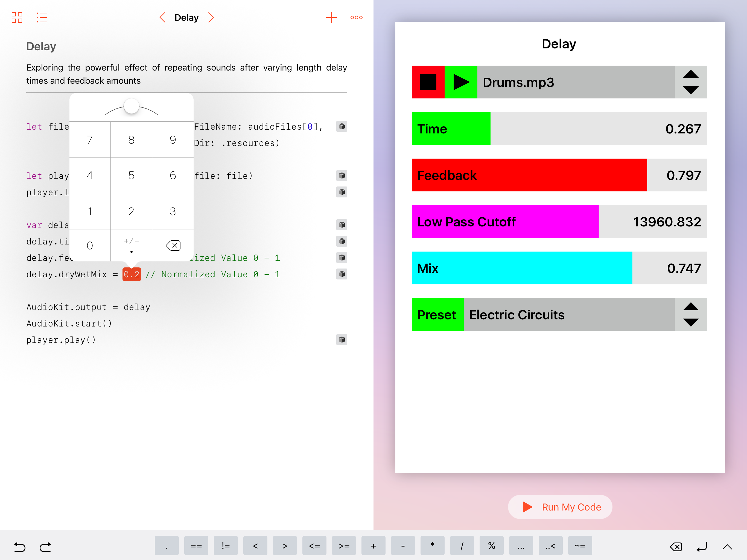Tap the redo arrow icon
Image resolution: width=747 pixels, height=560 pixels.
pos(45,547)
